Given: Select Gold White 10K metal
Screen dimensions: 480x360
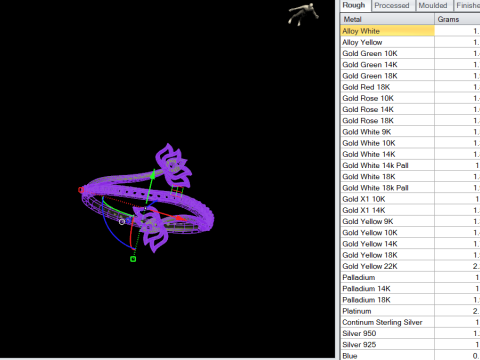Looking at the screenshot, I should (410, 143).
